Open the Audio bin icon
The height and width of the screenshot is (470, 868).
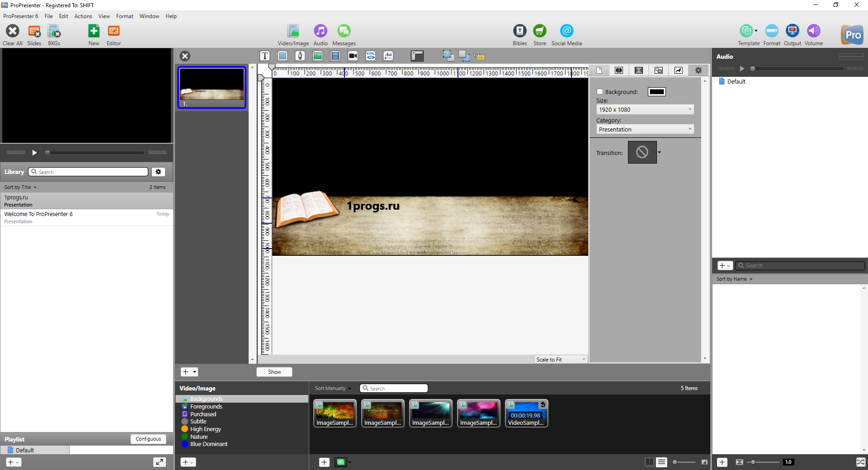[x=321, y=31]
